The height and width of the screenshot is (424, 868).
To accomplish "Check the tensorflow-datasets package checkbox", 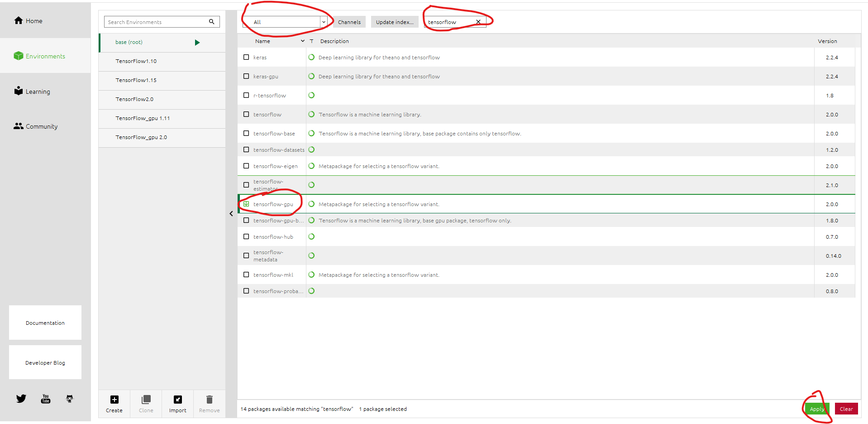I will 246,149.
